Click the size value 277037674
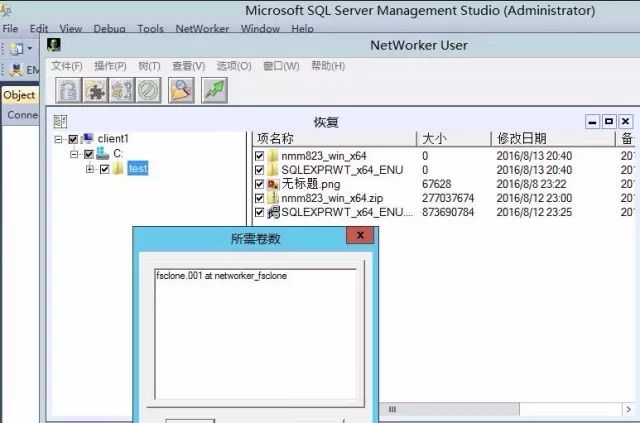 448,198
